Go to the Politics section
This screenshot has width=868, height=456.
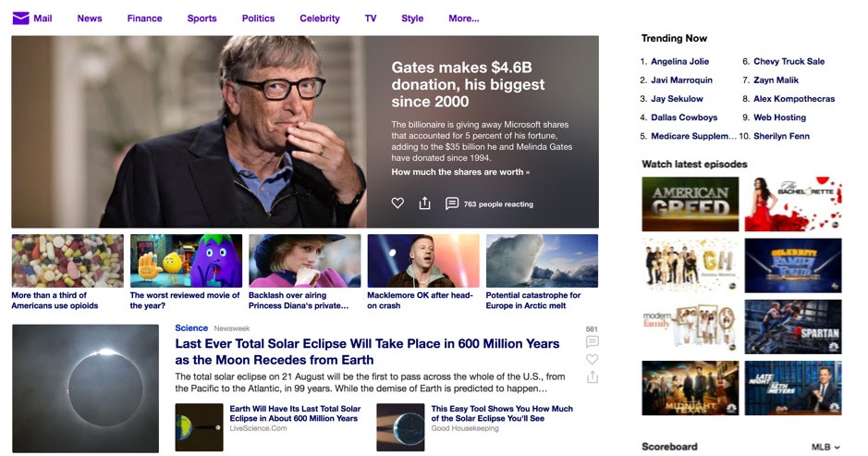pos(258,18)
